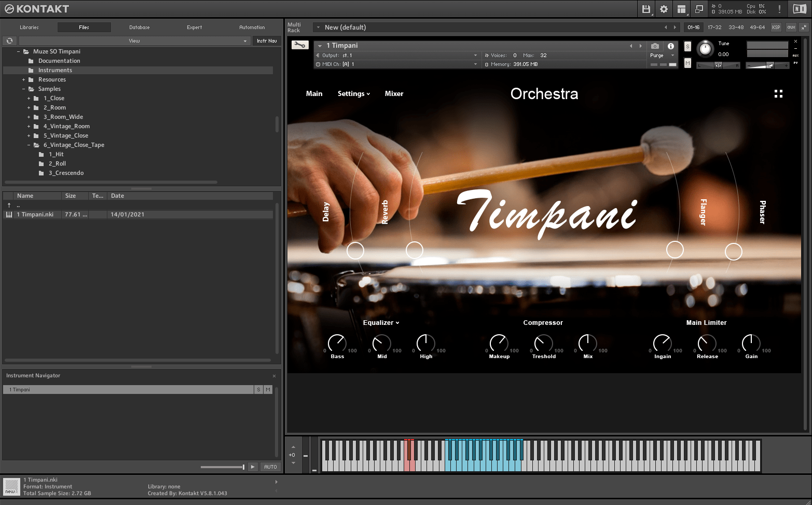Click the audition play button
The width and height of the screenshot is (812, 505).
(253, 467)
